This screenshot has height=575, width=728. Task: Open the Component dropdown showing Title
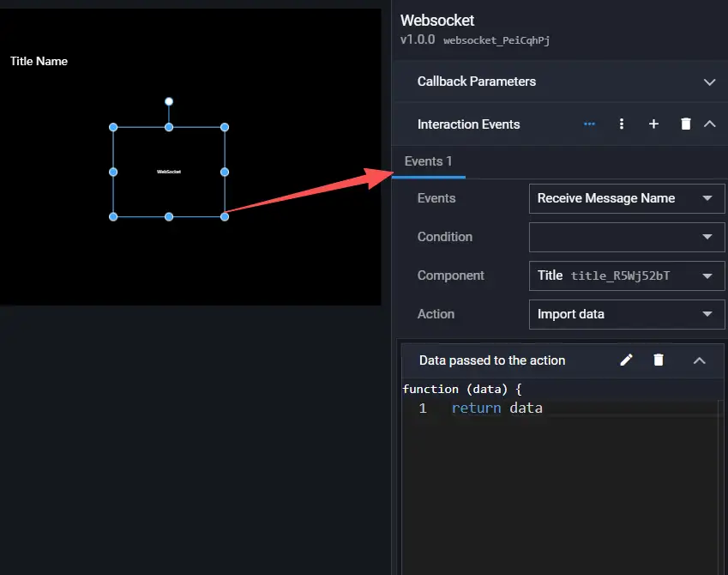(627, 275)
